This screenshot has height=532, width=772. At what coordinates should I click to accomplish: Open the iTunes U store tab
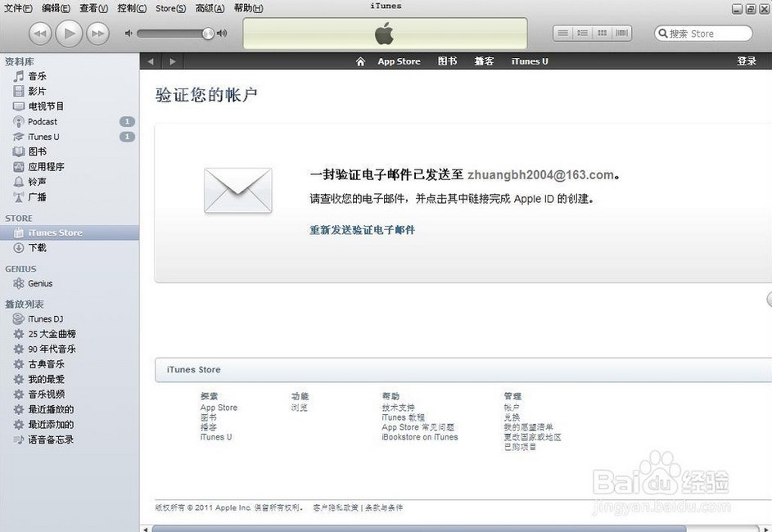(x=530, y=61)
